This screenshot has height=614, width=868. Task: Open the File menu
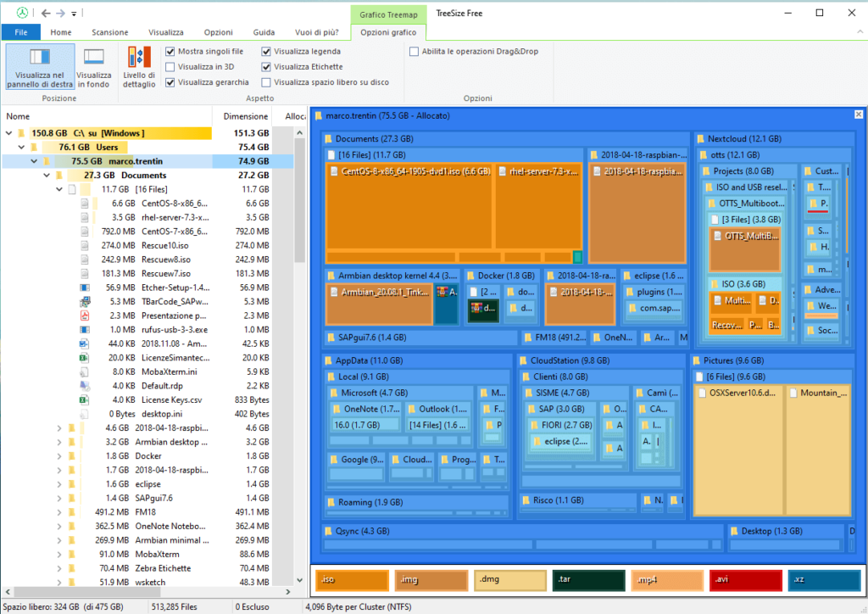[x=21, y=32]
